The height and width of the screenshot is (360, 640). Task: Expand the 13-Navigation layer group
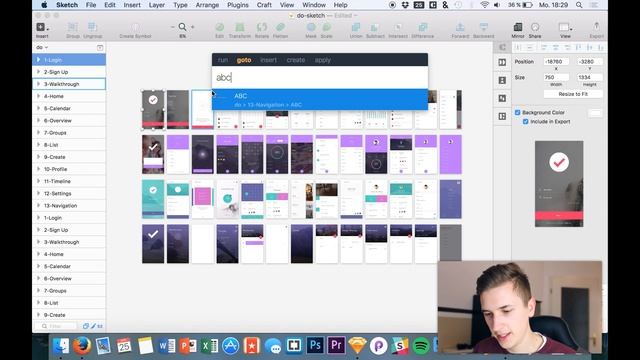coord(38,206)
